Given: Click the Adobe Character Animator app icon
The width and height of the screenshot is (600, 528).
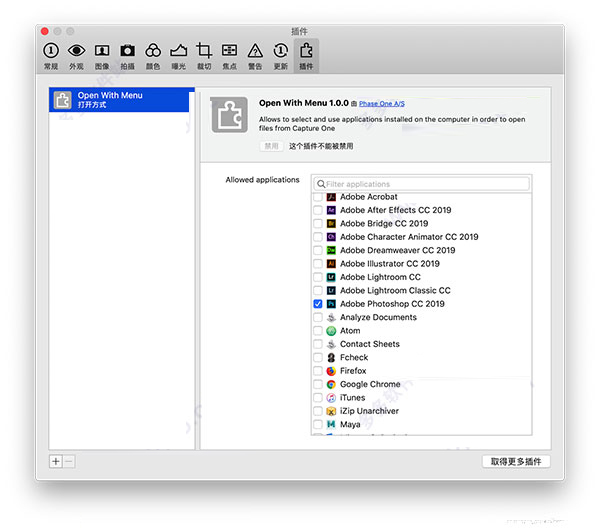Looking at the screenshot, I should pyautogui.click(x=331, y=237).
